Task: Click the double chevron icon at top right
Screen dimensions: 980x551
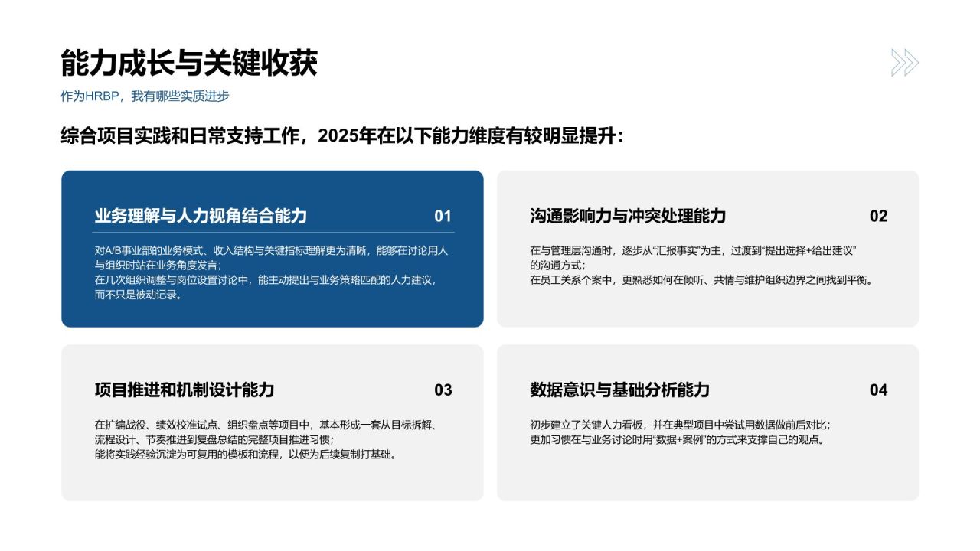Action: (904, 63)
